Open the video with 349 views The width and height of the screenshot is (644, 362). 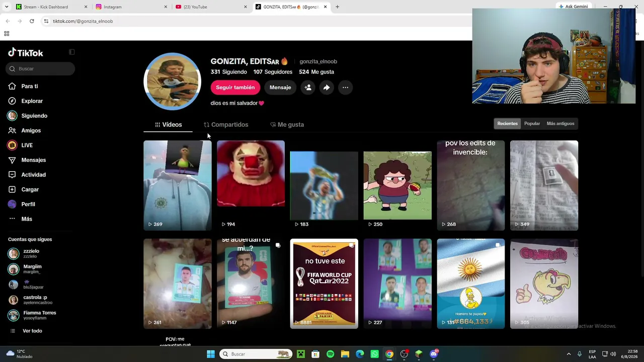pyautogui.click(x=544, y=186)
